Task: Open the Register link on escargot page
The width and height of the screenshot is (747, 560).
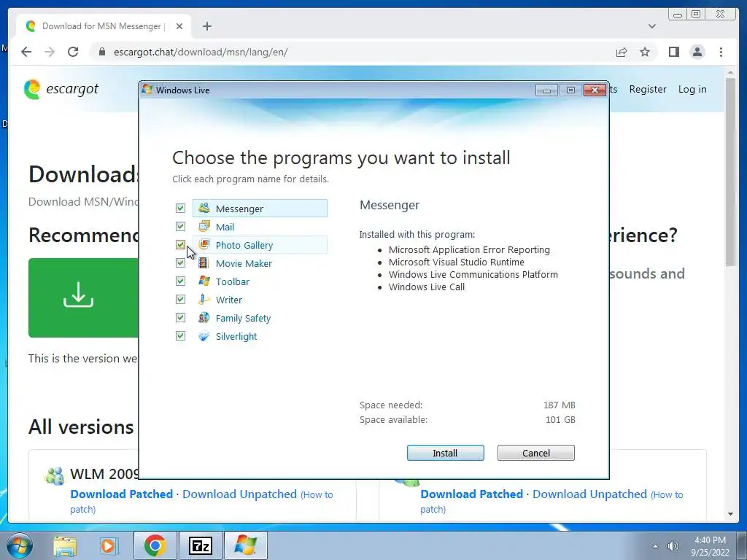Action: tap(648, 89)
